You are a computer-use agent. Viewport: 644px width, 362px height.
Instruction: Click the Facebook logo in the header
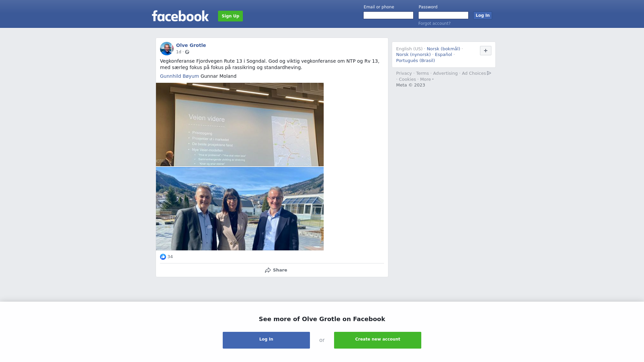(180, 16)
